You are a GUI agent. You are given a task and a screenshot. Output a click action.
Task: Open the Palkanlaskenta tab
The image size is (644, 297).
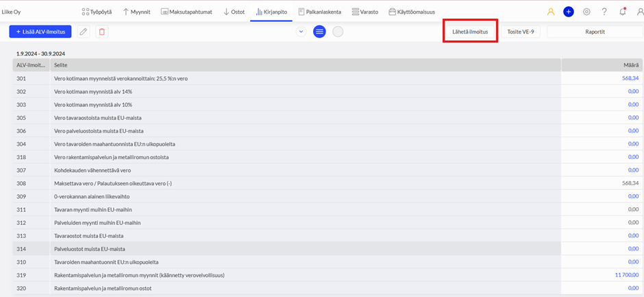tap(320, 12)
